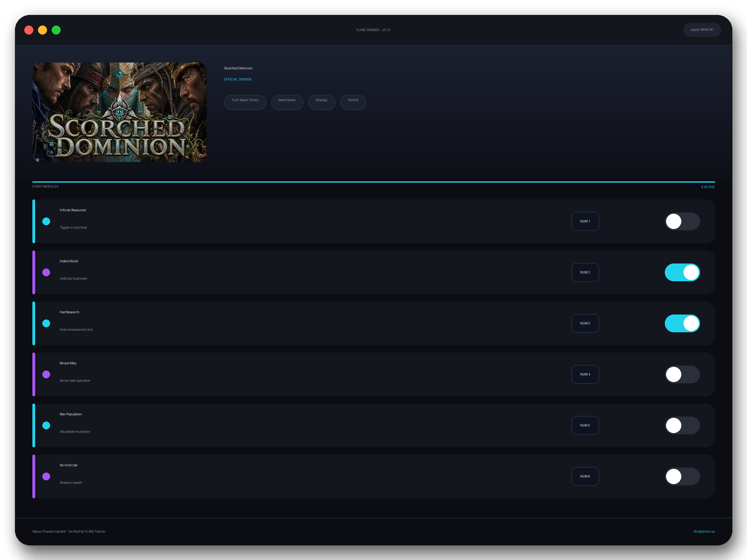Screen dimensions: 747x560
Task: Click the cyan dot beside Fast Research
Action: coord(46,323)
